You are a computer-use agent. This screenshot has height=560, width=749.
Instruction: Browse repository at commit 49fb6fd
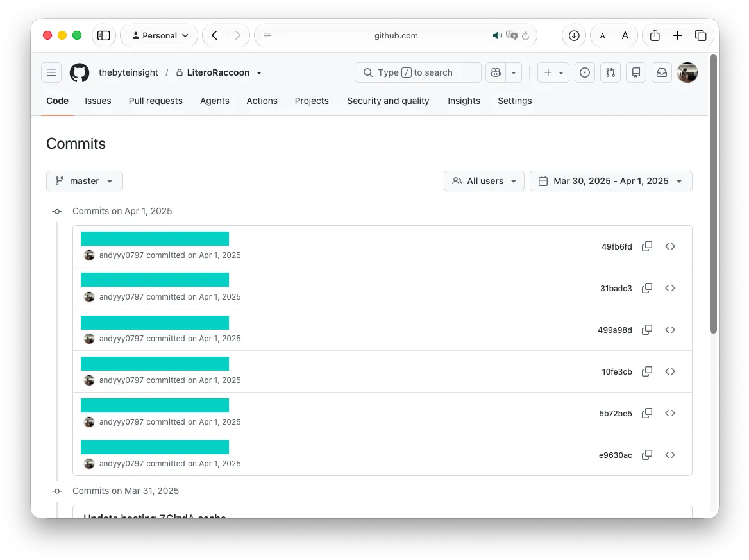point(669,246)
